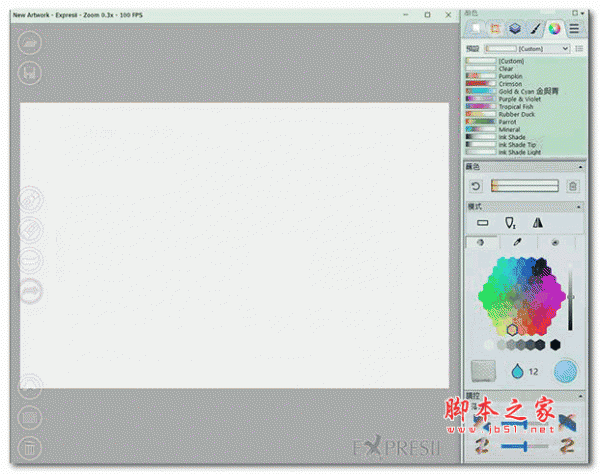Click the open folder icon at top-left
Image resolution: width=600 pixels, height=474 pixels.
tap(30, 43)
